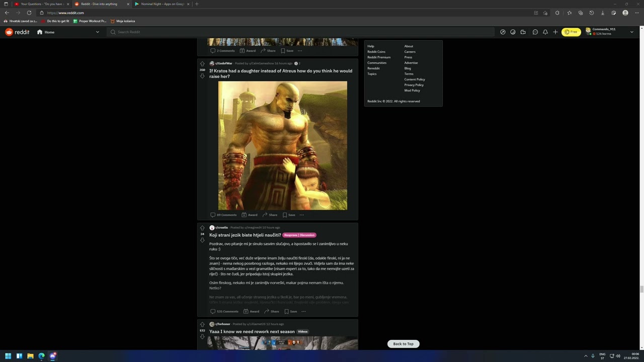Create a new post with plus icon
The image size is (644, 362).
[x=555, y=32]
